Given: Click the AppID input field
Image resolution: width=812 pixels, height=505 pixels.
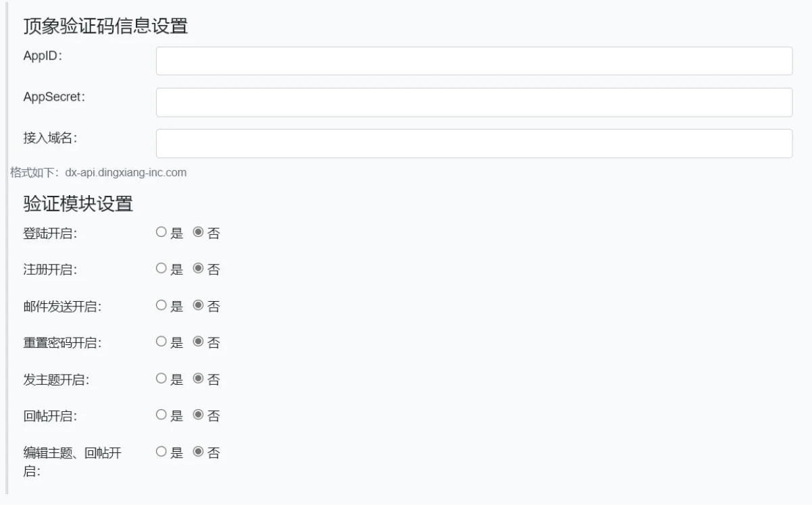Looking at the screenshot, I should pos(474,61).
